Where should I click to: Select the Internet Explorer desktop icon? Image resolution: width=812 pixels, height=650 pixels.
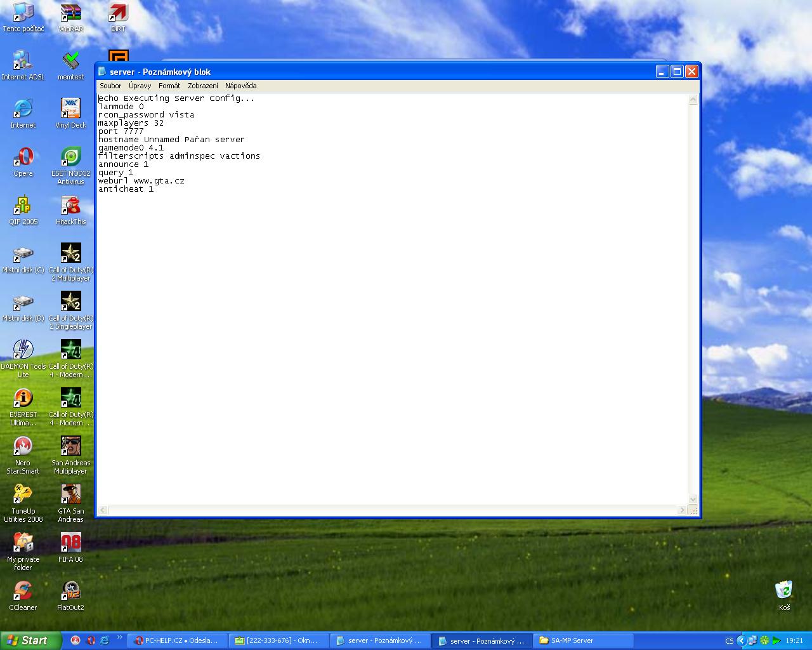pos(23,114)
